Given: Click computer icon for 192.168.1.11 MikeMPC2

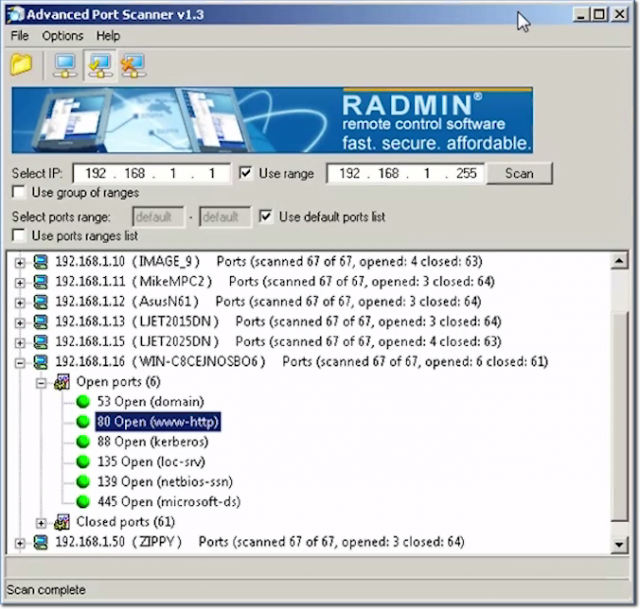Looking at the screenshot, I should click(x=40, y=282).
